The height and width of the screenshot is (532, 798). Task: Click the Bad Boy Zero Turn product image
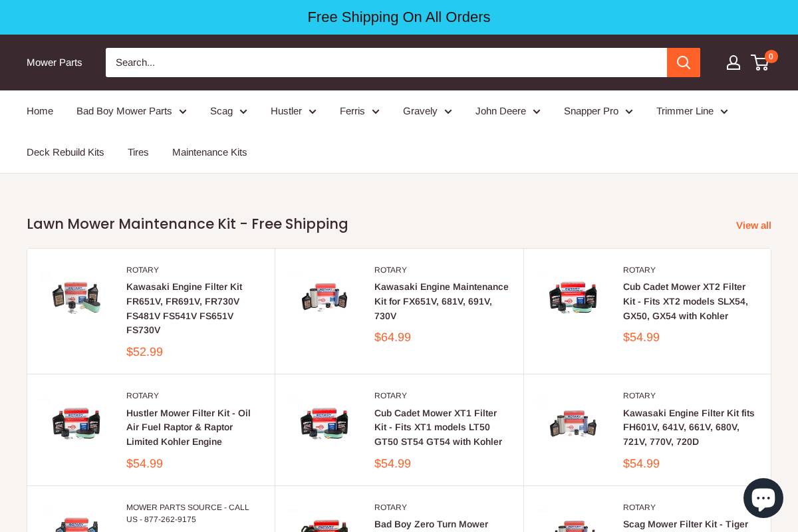coord(325,527)
